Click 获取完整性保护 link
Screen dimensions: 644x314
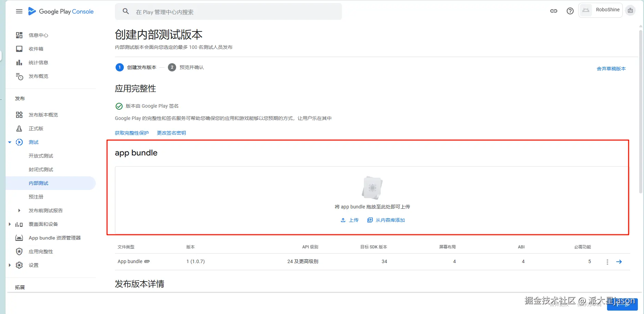(132, 133)
